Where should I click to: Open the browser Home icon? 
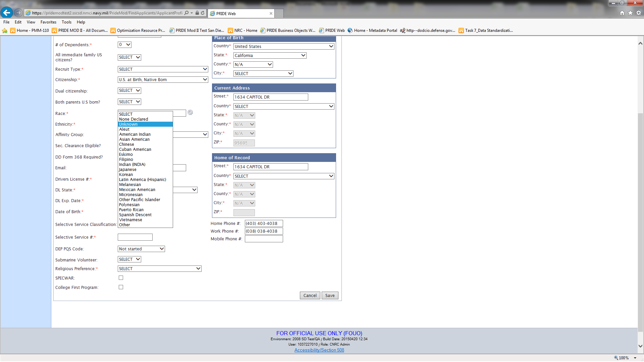(x=622, y=13)
